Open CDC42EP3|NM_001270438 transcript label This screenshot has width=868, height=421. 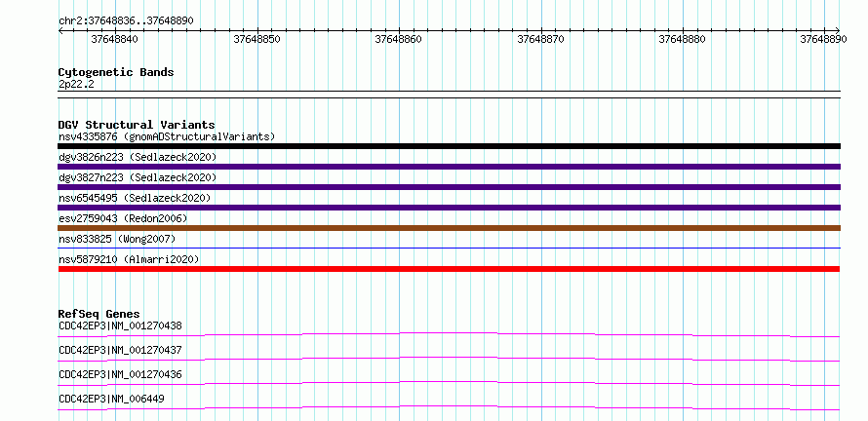click(120, 325)
